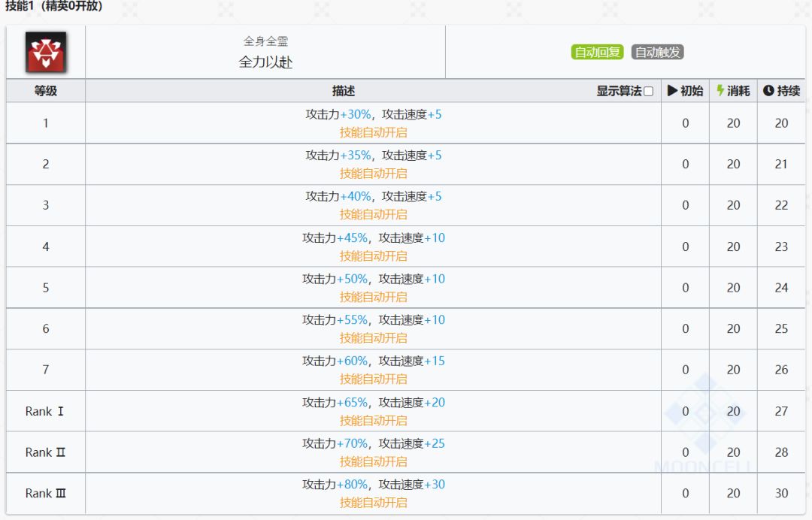Screen dimensions: 812x520
Task: Click the level 4 row number cell
Action: coord(46,246)
